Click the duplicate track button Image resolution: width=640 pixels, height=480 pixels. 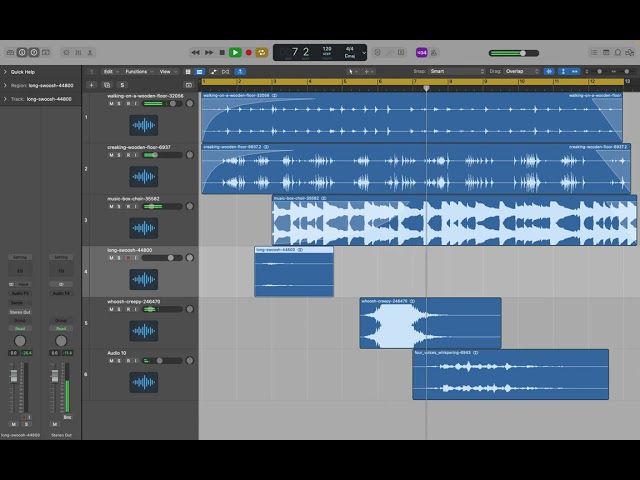pos(107,85)
